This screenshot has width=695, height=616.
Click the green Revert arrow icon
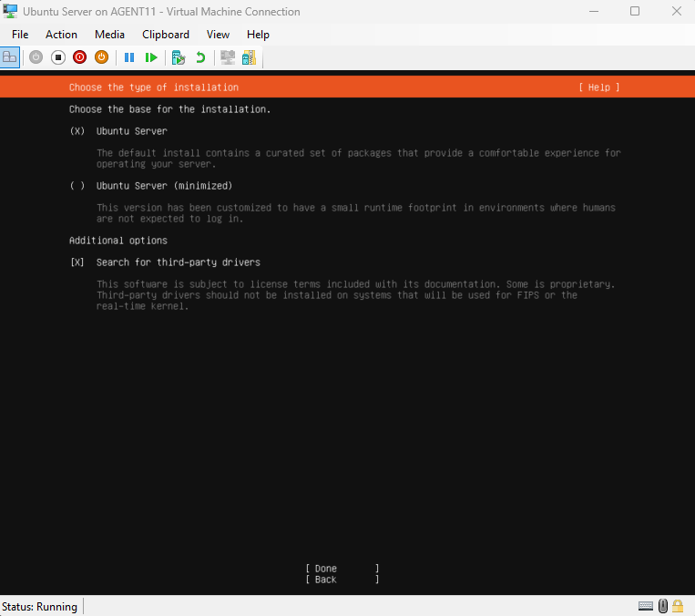tap(200, 57)
